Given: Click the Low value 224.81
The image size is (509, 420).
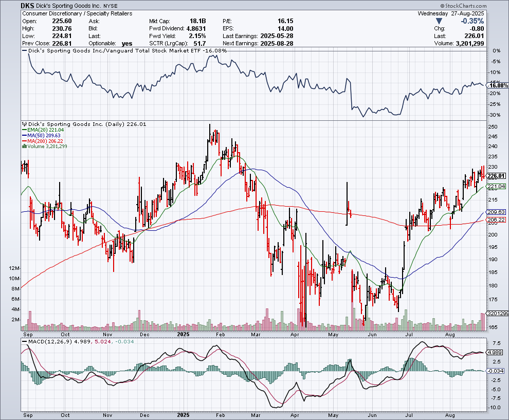Looking at the screenshot, I should tap(62, 36).
